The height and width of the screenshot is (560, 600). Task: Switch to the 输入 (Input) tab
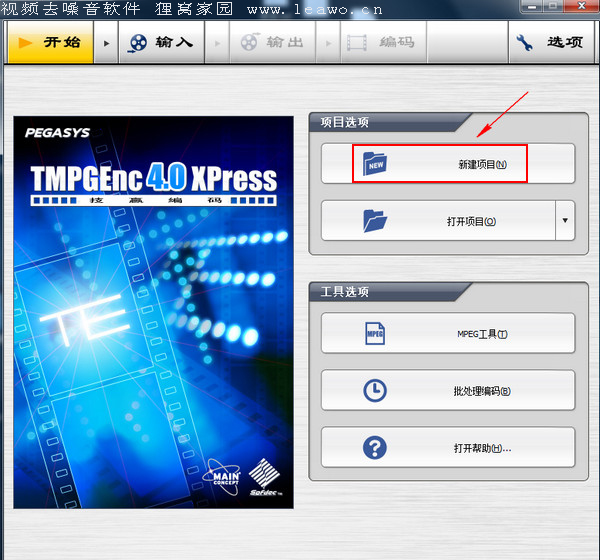point(161,42)
